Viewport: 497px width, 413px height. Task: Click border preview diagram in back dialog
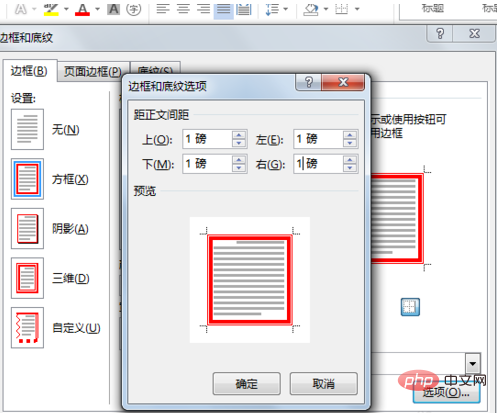[397, 218]
